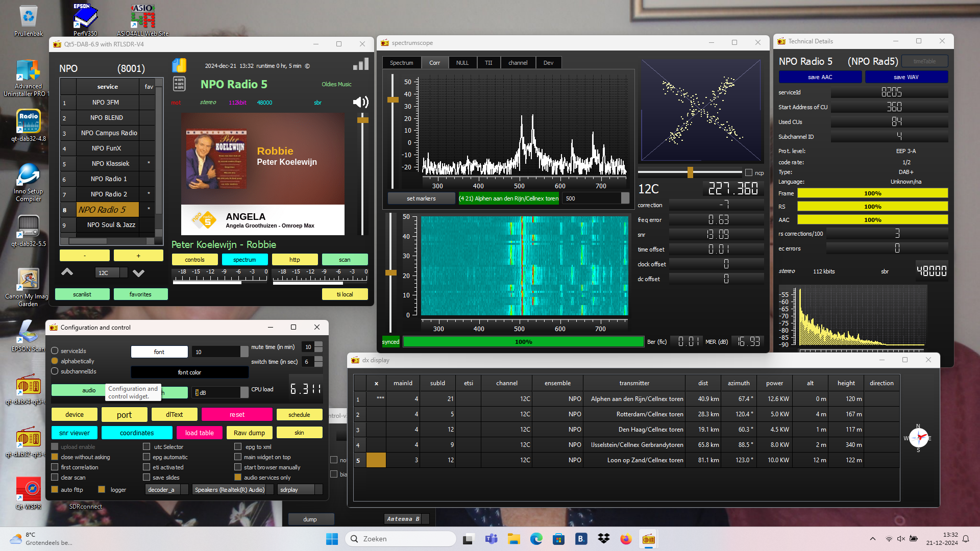Mute audio with the speaker icon
980x551 pixels.
tap(360, 102)
